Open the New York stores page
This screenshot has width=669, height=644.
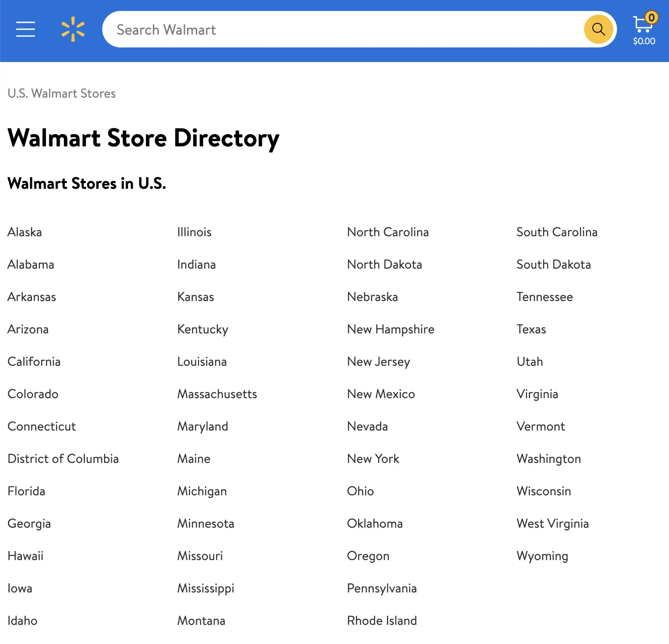pos(373,459)
